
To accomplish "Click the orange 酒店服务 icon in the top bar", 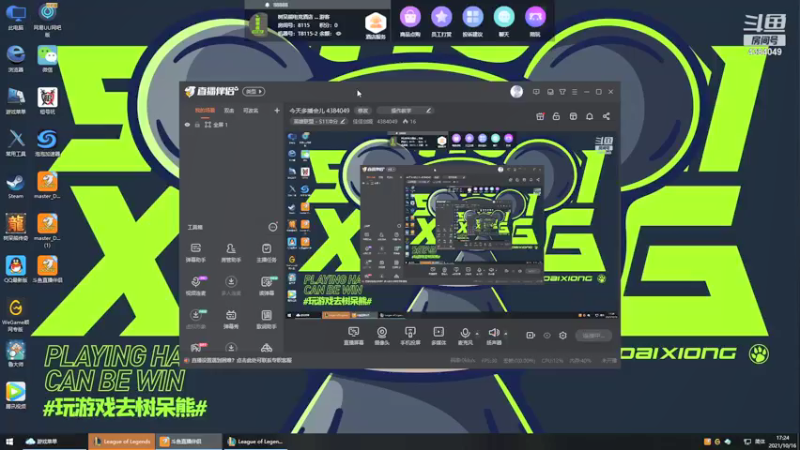I will coord(376,26).
